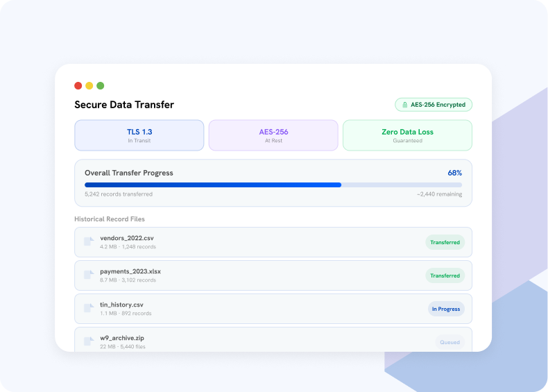Click the file icon beside w9_archive.zip

click(89, 341)
